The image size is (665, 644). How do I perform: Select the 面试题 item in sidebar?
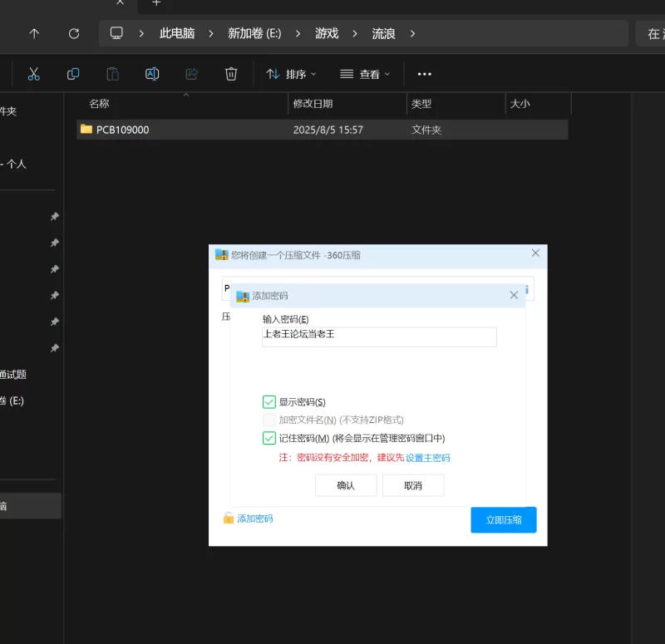click(13, 375)
